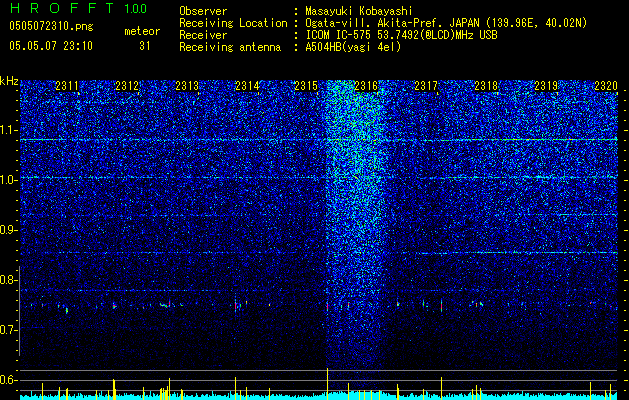Click the Receiving antenna label

[x=230, y=47]
